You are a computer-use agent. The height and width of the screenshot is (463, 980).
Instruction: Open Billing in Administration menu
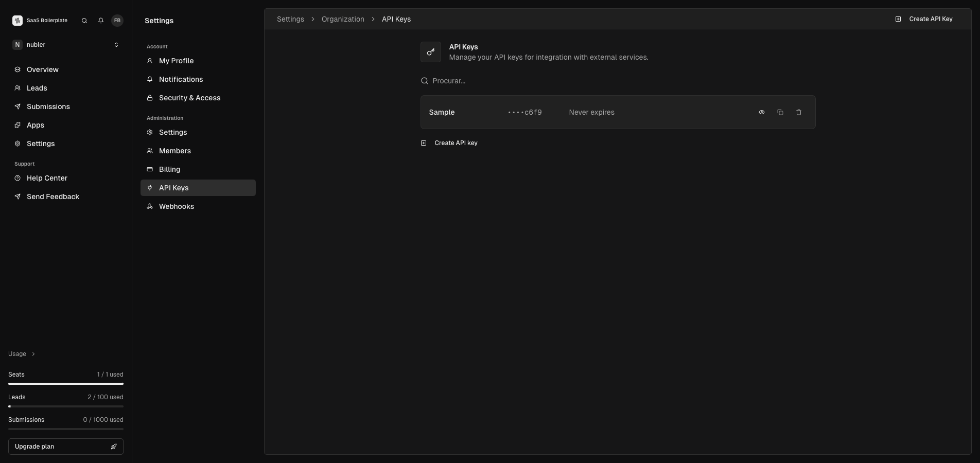(x=169, y=169)
